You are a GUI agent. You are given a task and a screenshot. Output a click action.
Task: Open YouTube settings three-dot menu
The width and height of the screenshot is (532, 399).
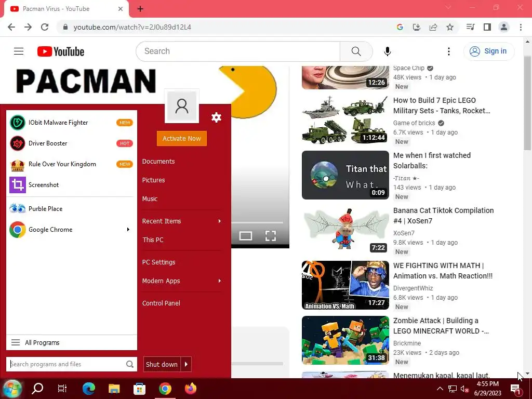(448, 51)
